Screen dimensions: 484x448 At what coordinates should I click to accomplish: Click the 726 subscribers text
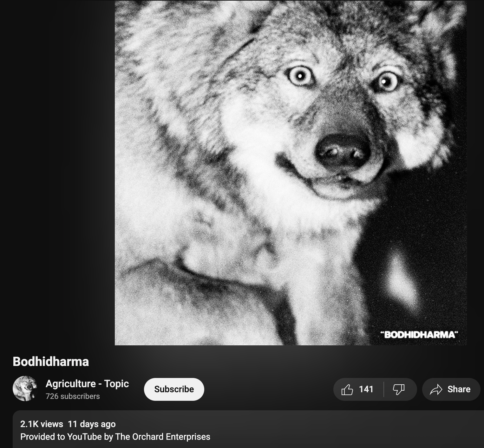pyautogui.click(x=73, y=396)
